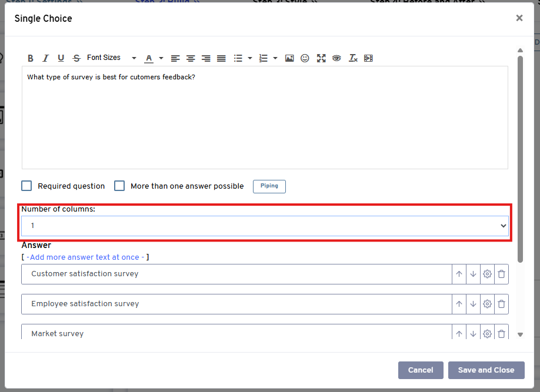
Task: Click the Piping button
Action: coord(269,186)
